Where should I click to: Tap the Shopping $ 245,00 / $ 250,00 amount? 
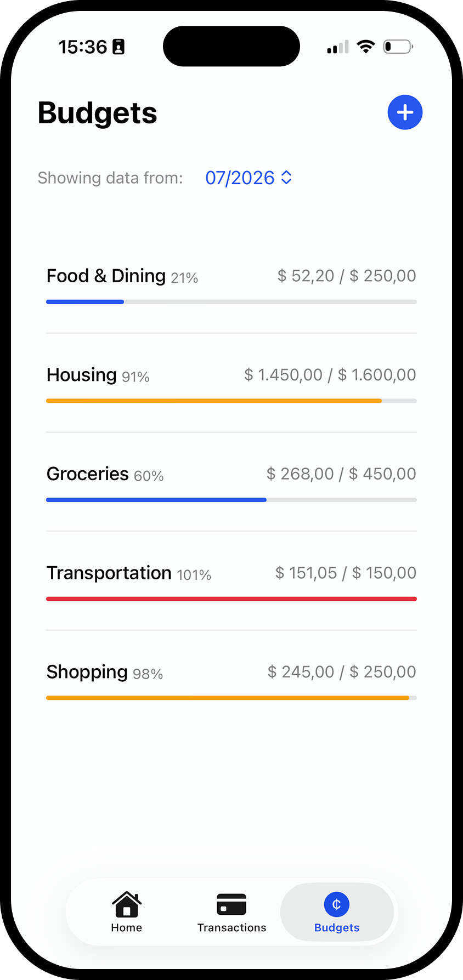(342, 671)
